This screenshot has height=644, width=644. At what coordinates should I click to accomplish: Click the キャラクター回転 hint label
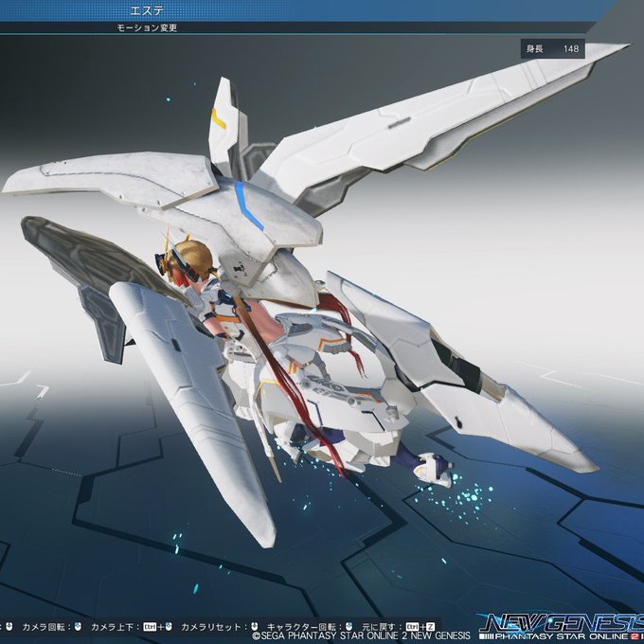click(301, 627)
